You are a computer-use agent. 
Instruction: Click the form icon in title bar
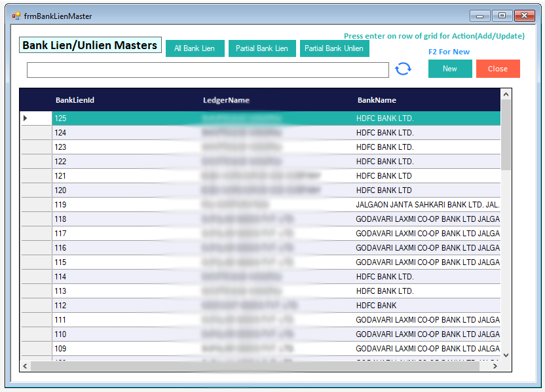pyautogui.click(x=16, y=16)
